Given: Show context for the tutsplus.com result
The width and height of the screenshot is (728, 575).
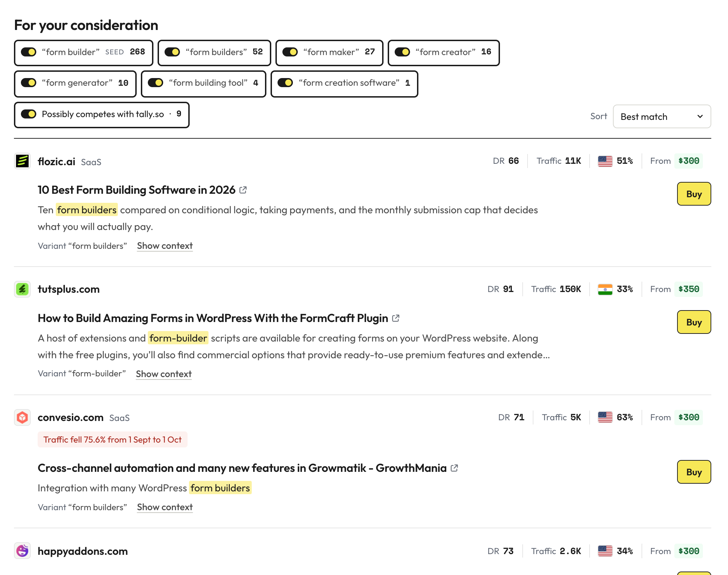Looking at the screenshot, I should tap(164, 374).
